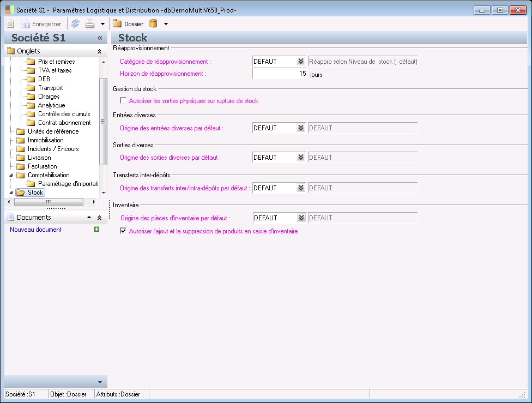Collapse the Comptabilisation tree node
Image resolution: width=532 pixels, height=403 pixels.
pos(11,175)
